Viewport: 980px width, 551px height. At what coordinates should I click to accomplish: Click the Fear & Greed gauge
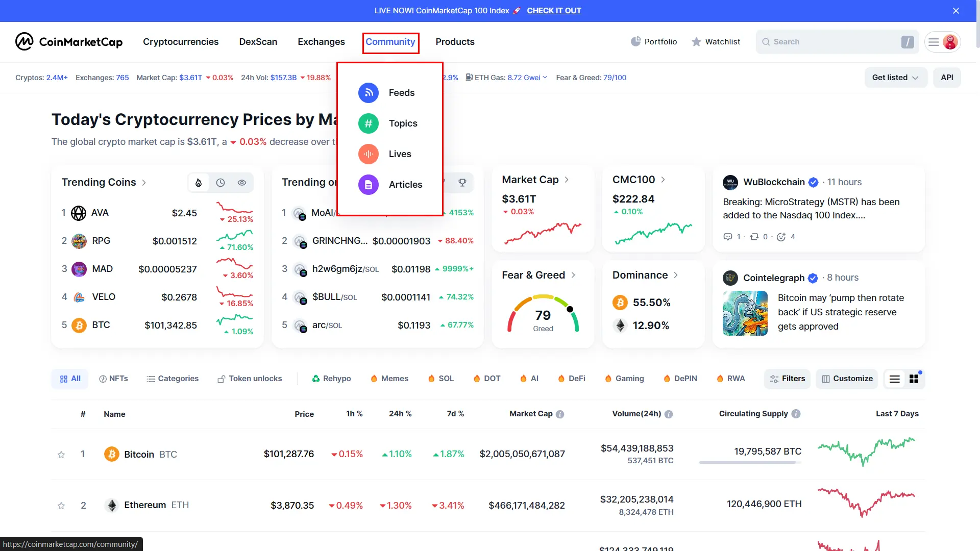coord(543,314)
